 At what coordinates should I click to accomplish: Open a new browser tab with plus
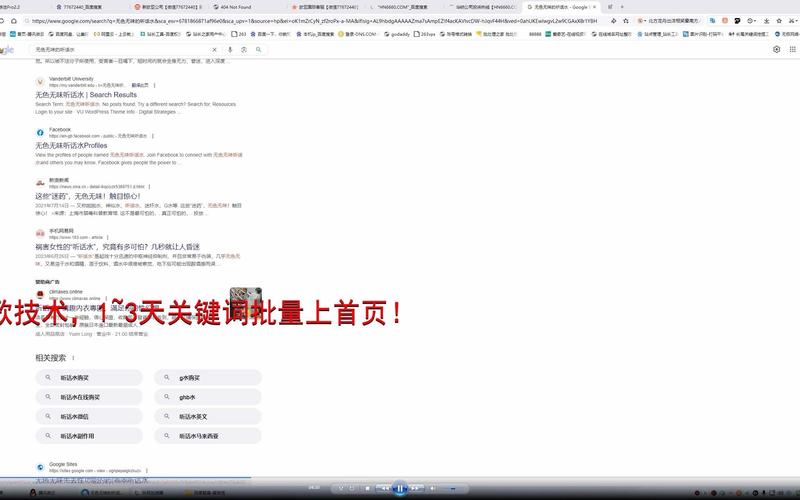tap(622, 7)
